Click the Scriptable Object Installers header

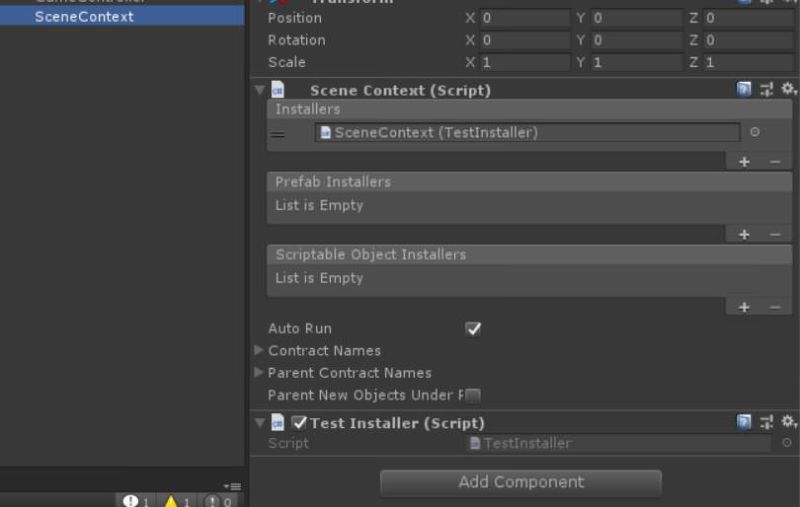coord(530,255)
